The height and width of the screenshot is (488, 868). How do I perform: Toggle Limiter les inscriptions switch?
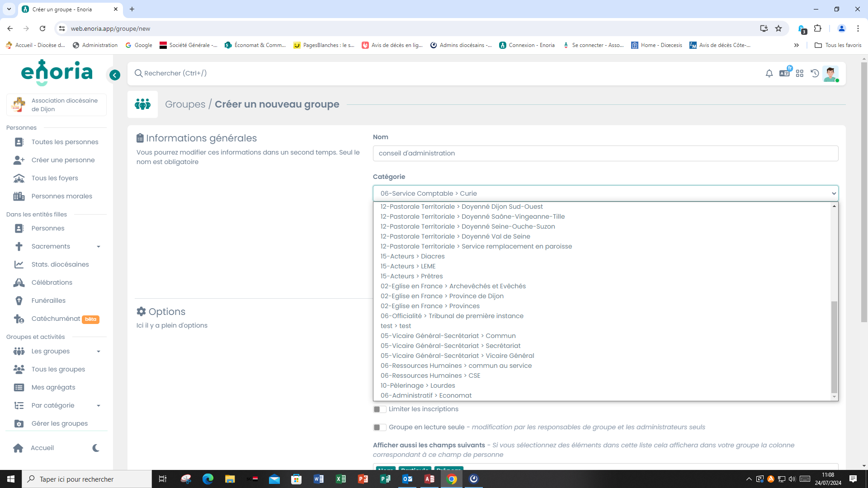pyautogui.click(x=379, y=409)
